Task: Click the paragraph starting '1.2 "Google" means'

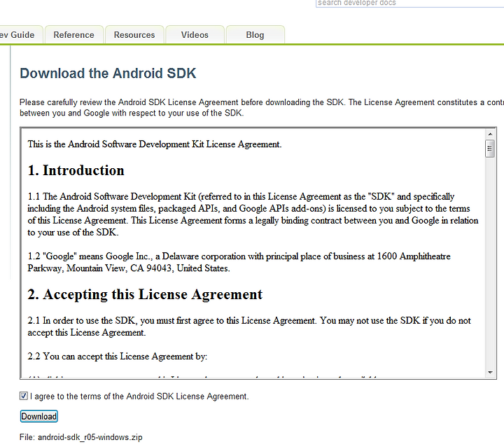Action: [239, 262]
